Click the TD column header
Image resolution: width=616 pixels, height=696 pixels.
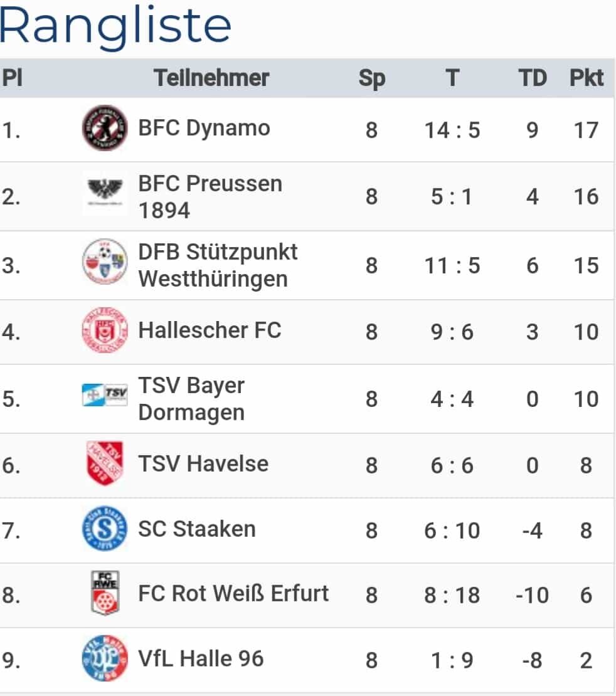coord(533,78)
